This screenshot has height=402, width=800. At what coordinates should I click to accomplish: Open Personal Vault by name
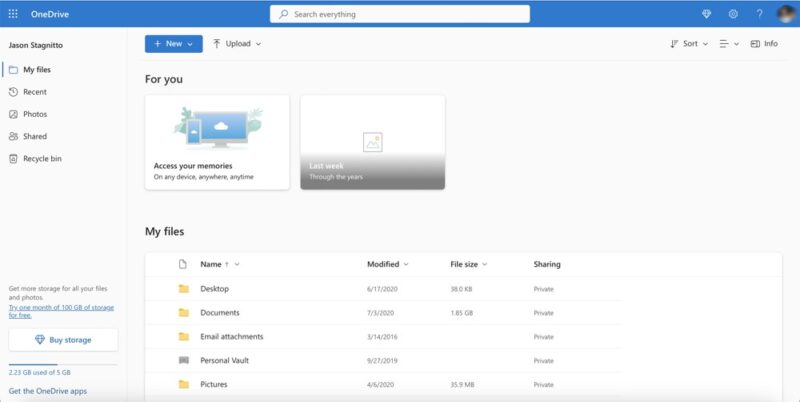pos(224,361)
